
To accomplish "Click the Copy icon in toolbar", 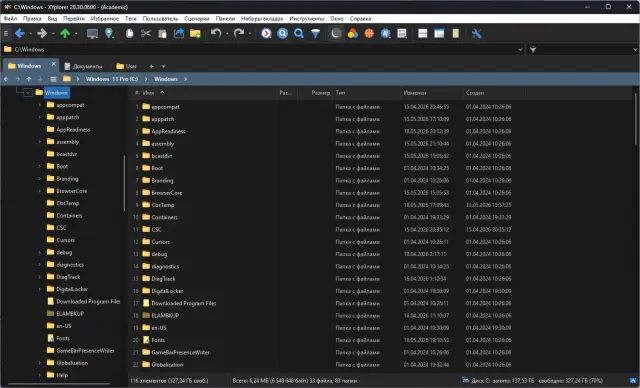I will coord(129,33).
